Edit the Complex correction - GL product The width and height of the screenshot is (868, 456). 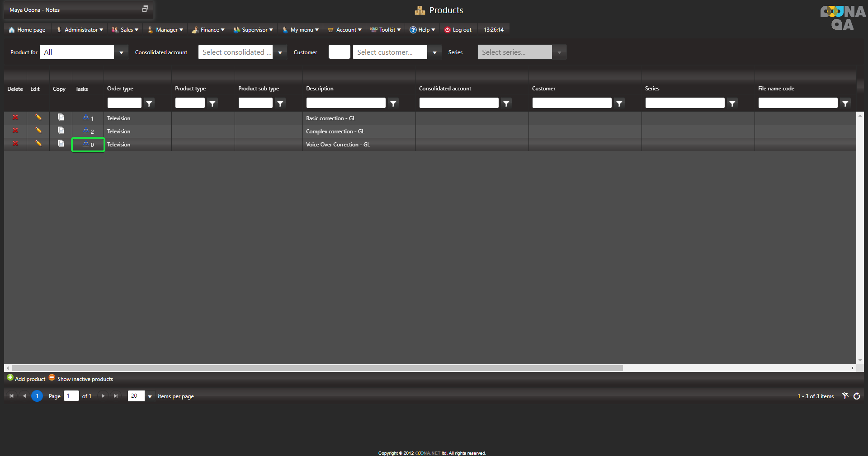pos(38,131)
